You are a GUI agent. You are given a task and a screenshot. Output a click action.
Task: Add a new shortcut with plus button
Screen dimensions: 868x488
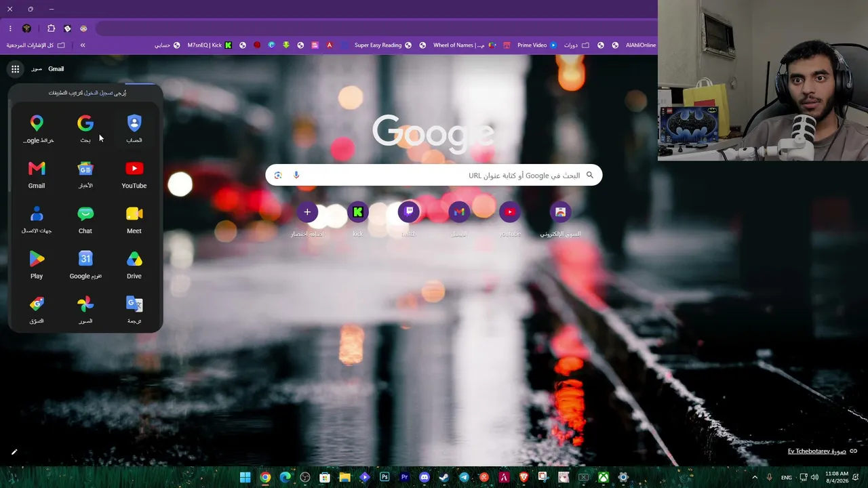point(307,212)
